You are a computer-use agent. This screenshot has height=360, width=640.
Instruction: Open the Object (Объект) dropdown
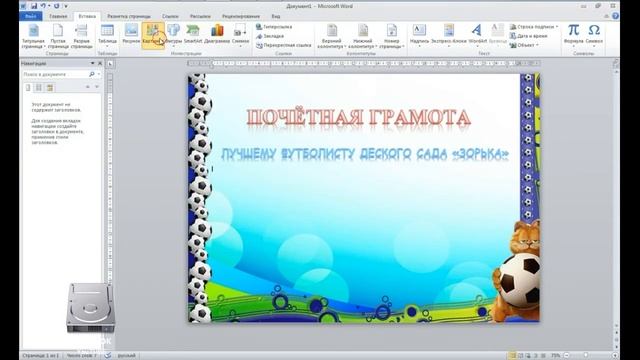(524, 45)
